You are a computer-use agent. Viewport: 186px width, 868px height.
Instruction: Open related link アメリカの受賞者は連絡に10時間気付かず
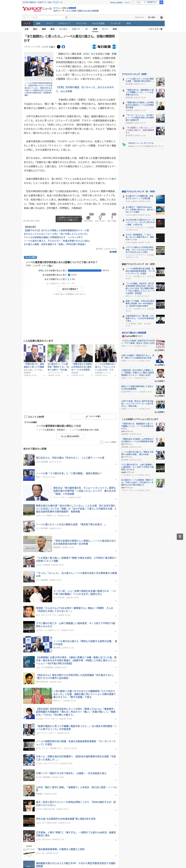point(53,238)
